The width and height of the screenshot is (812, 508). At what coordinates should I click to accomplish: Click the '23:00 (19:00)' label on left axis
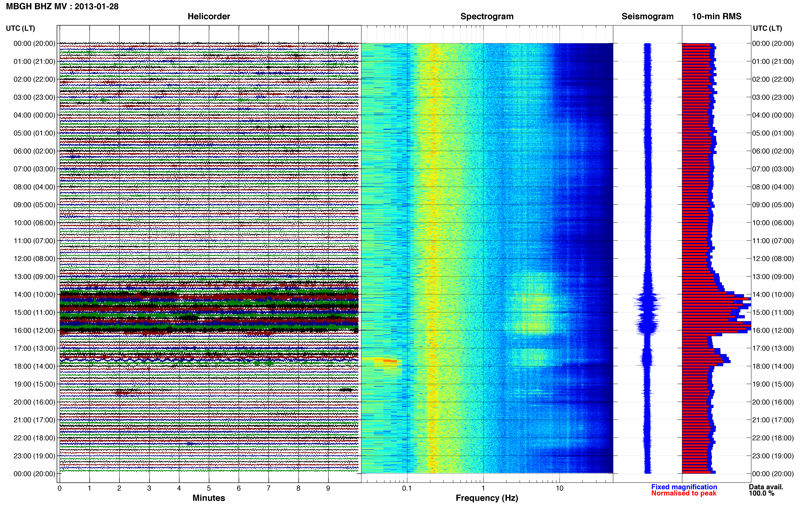pyautogui.click(x=34, y=456)
